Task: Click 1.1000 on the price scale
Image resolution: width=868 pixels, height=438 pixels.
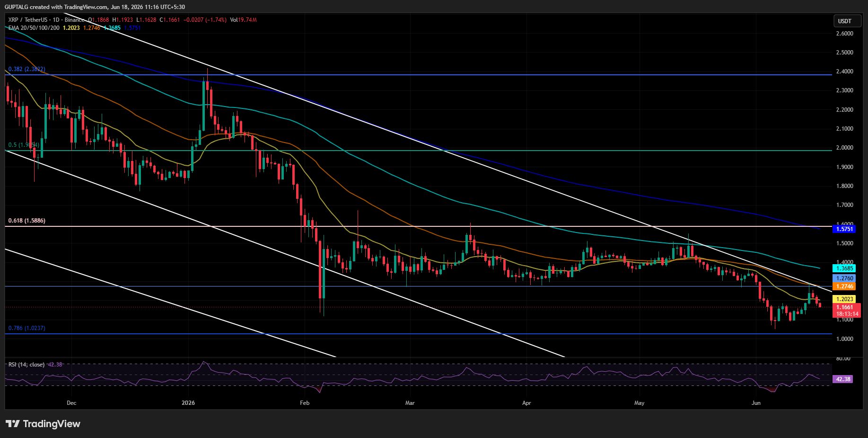Action: coord(845,320)
